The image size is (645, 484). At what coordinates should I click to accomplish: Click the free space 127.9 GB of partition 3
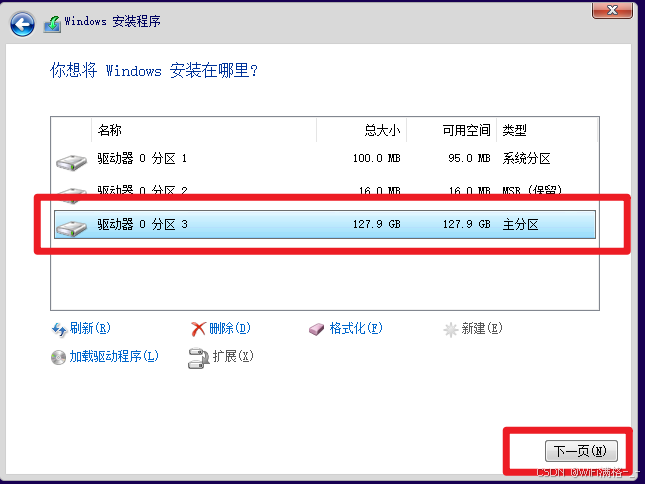(466, 224)
